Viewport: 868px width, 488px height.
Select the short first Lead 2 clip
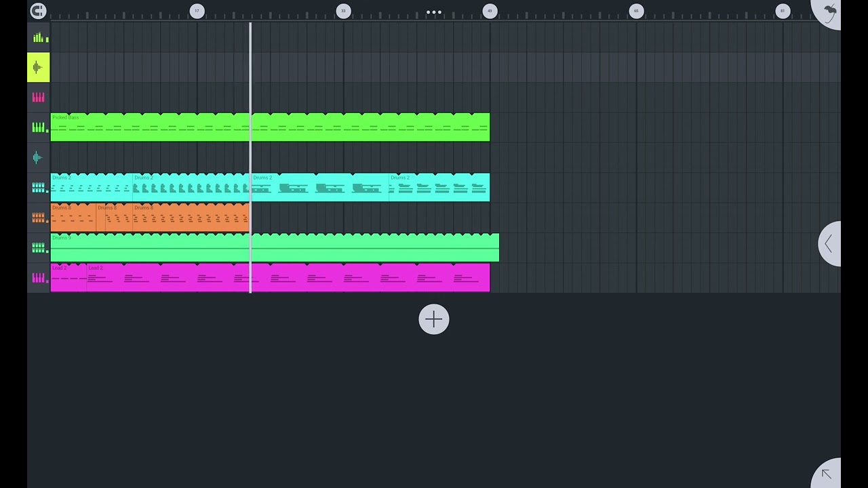[x=68, y=278]
